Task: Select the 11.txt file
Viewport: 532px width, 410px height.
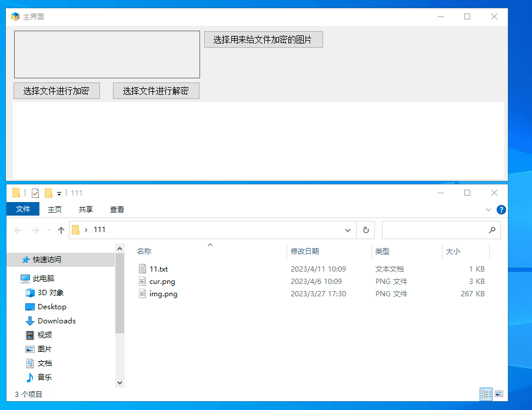Action: tap(158, 269)
